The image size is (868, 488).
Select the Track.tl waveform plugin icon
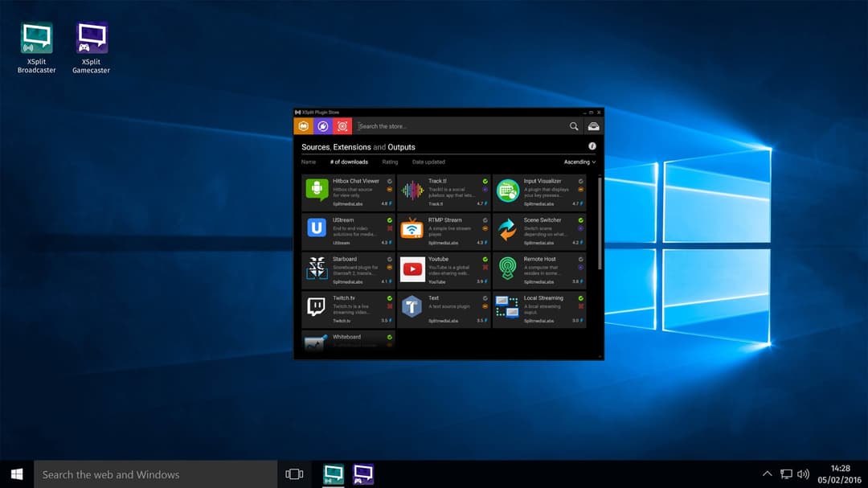[412, 191]
